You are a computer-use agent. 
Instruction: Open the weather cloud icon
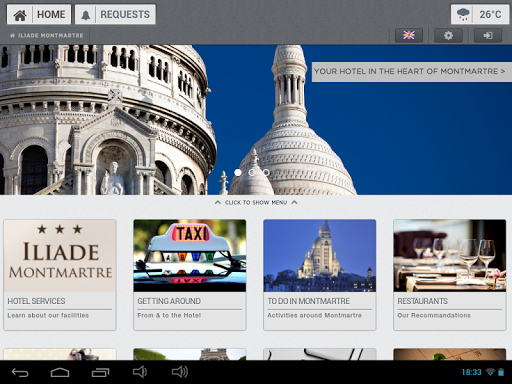[x=463, y=14]
